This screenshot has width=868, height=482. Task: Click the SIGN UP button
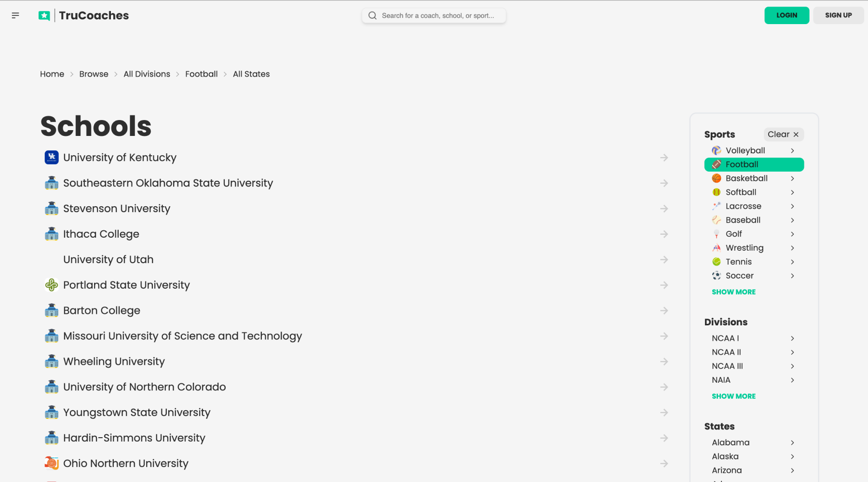coord(838,15)
